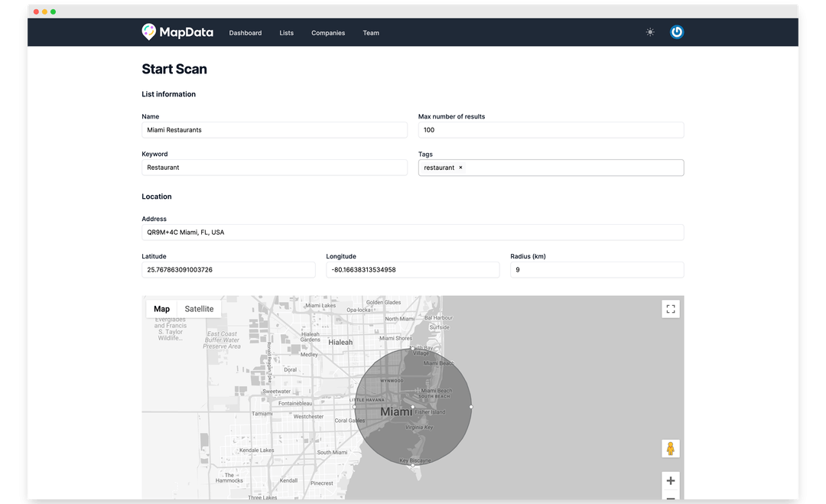Zoom in on the map
This screenshot has width=826, height=504.
pos(671,480)
